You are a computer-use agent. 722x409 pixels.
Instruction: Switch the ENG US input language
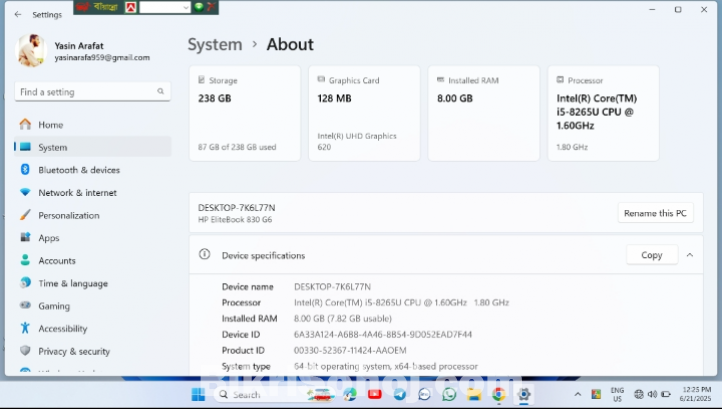pos(617,394)
